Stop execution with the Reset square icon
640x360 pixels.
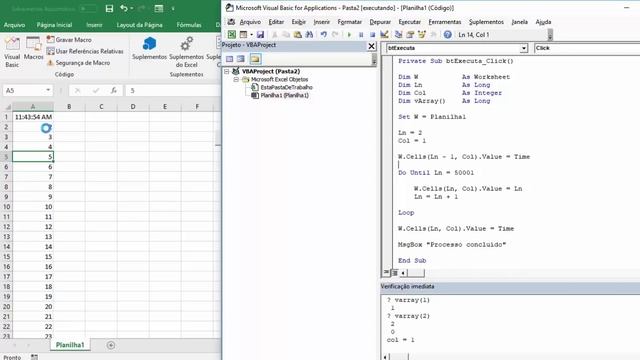click(372, 35)
